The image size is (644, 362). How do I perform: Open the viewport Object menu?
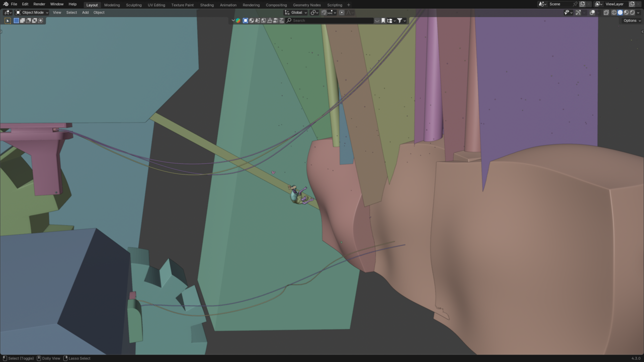pyautogui.click(x=99, y=13)
